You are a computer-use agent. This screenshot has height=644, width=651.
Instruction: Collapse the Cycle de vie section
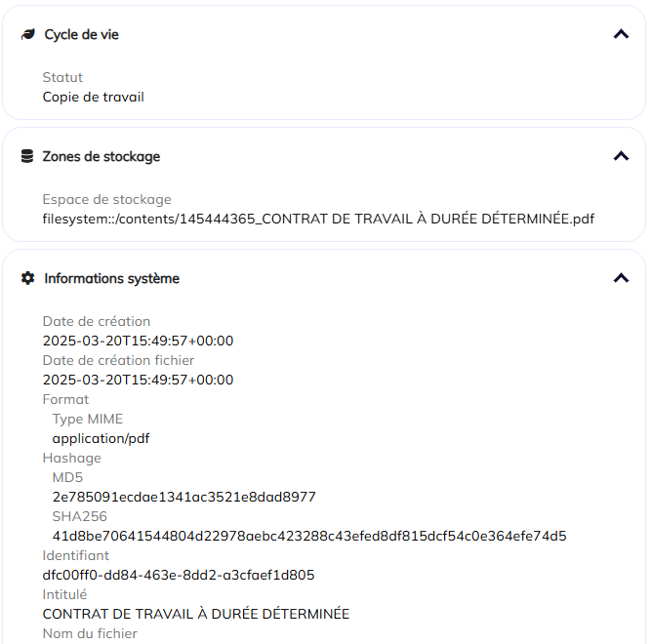(621, 34)
